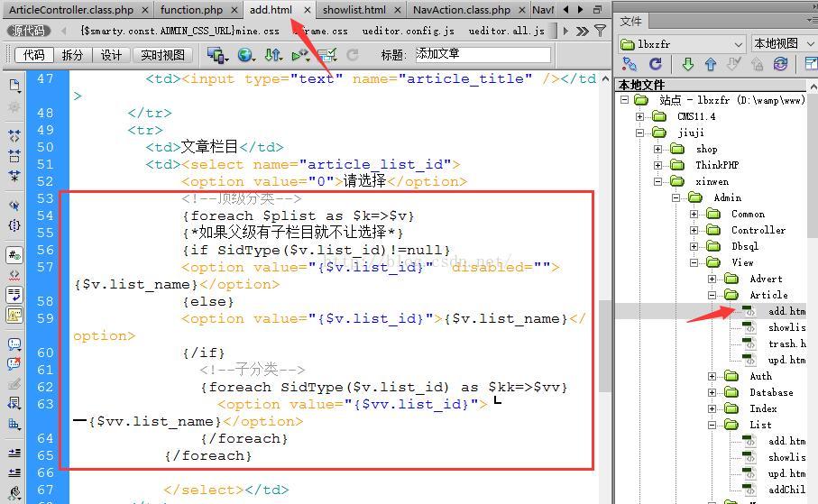Open related file ueditor.config.js
This screenshot has height=504, width=818.
pyautogui.click(x=409, y=31)
